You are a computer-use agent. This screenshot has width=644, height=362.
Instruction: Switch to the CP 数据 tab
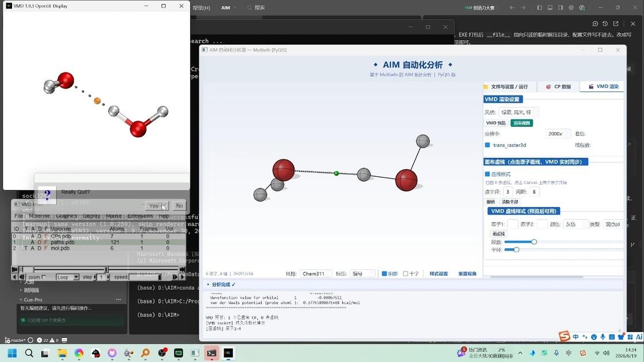coord(558,87)
